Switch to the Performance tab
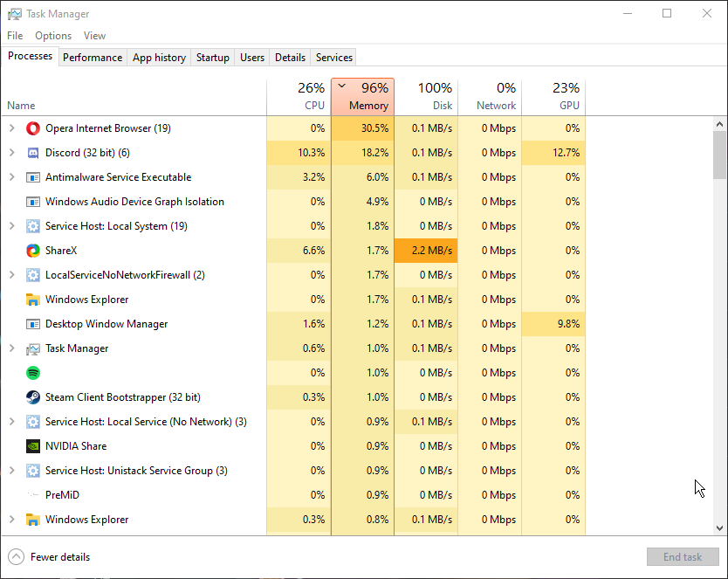728x579 pixels. (x=93, y=58)
